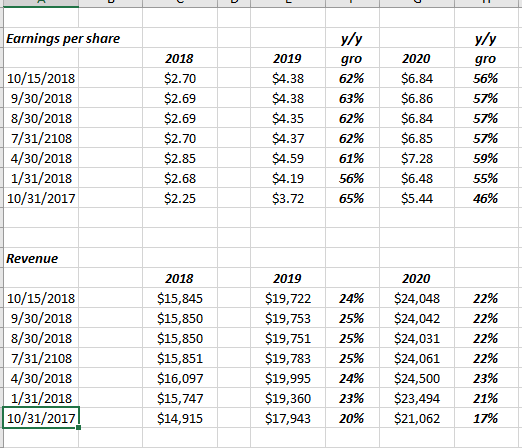Select the $2.70 EPS value for 10/15/2018
The height and width of the screenshot is (448, 522).
[x=180, y=78]
